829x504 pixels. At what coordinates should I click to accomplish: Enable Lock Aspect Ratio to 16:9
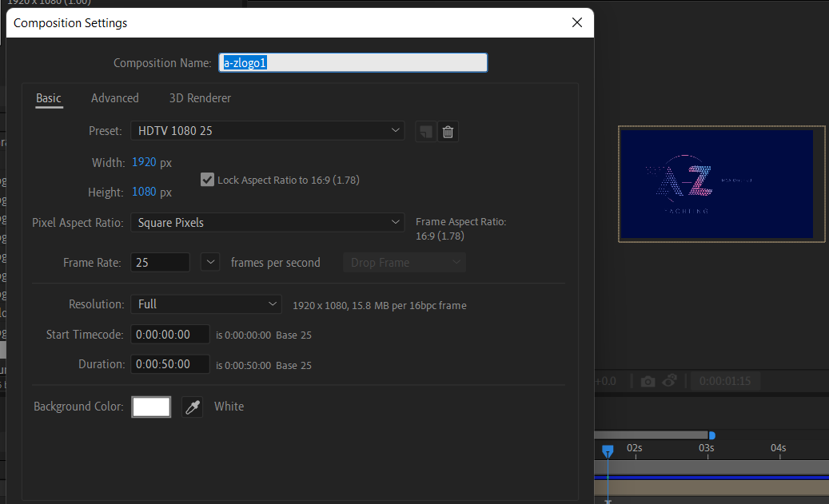click(207, 179)
